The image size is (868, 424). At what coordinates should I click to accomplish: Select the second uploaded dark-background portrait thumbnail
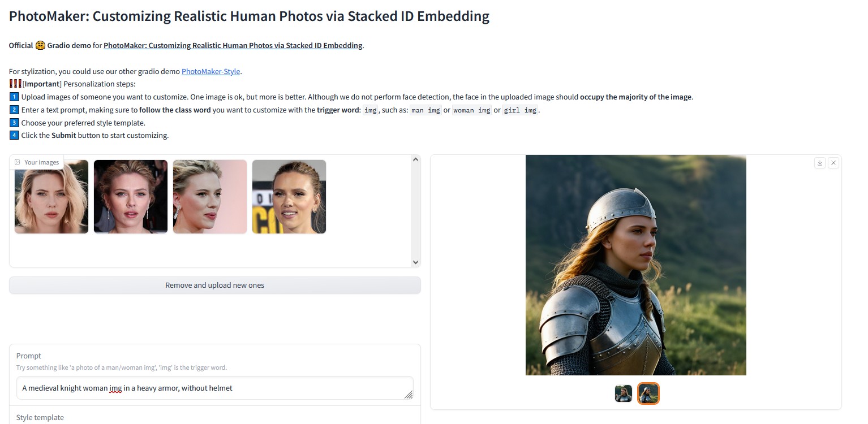[131, 197]
